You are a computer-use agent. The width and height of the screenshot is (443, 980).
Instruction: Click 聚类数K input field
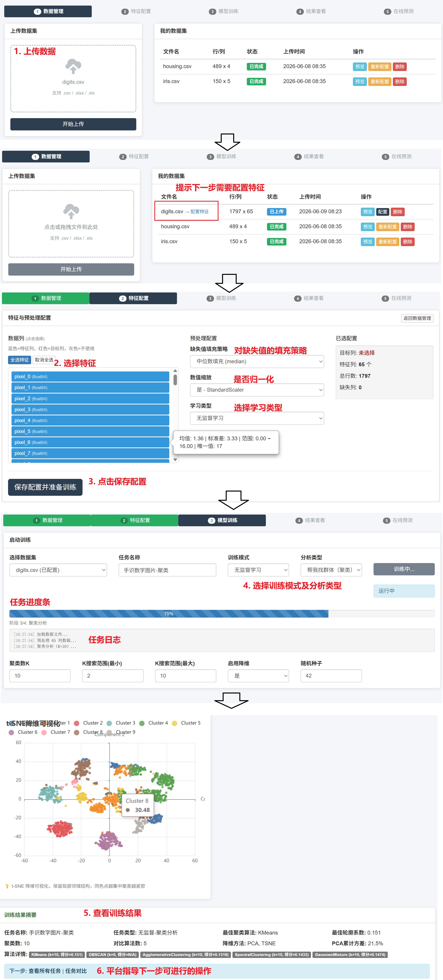pyautogui.click(x=40, y=676)
